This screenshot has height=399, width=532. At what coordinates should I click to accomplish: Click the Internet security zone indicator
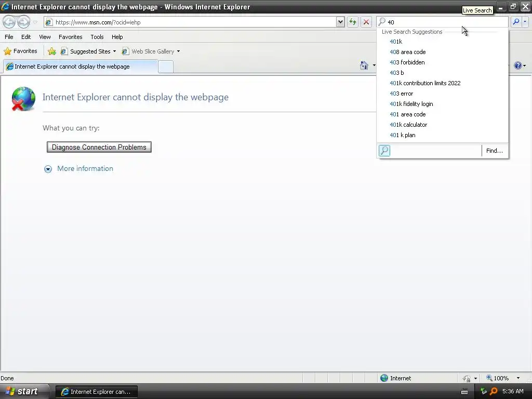click(395, 378)
